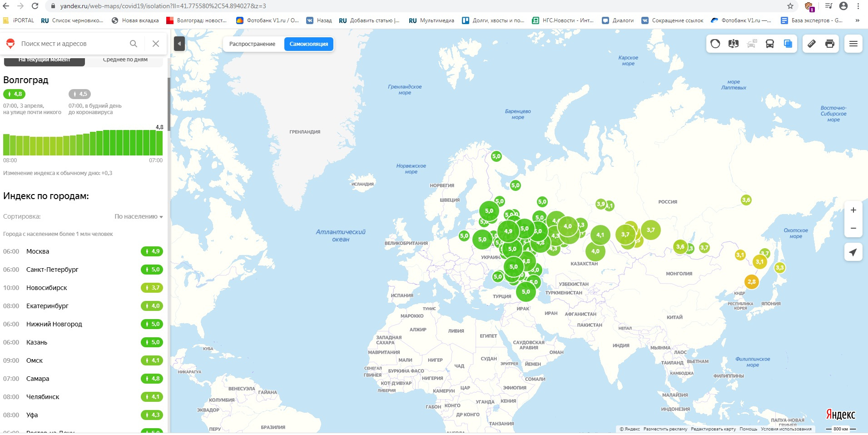
Task: Click the search magnifier icon
Action: tap(134, 44)
